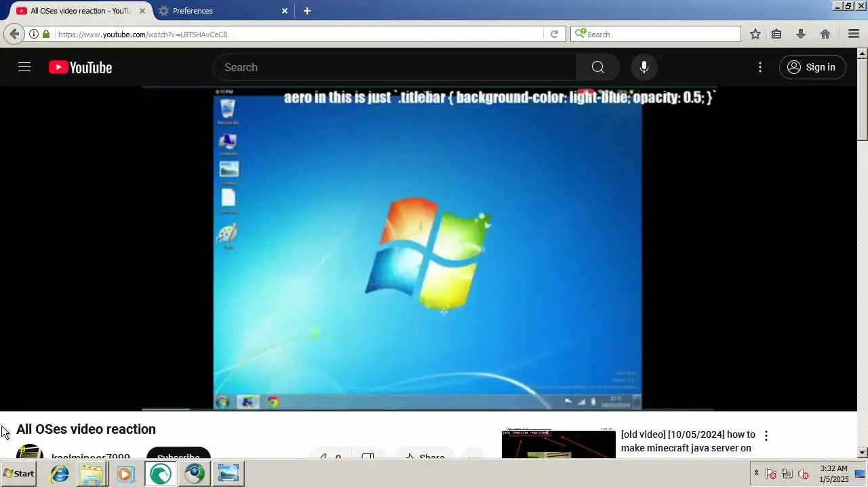This screenshot has width=868, height=488.
Task: Open the clock showing 3:32 AM
Action: [834, 473]
